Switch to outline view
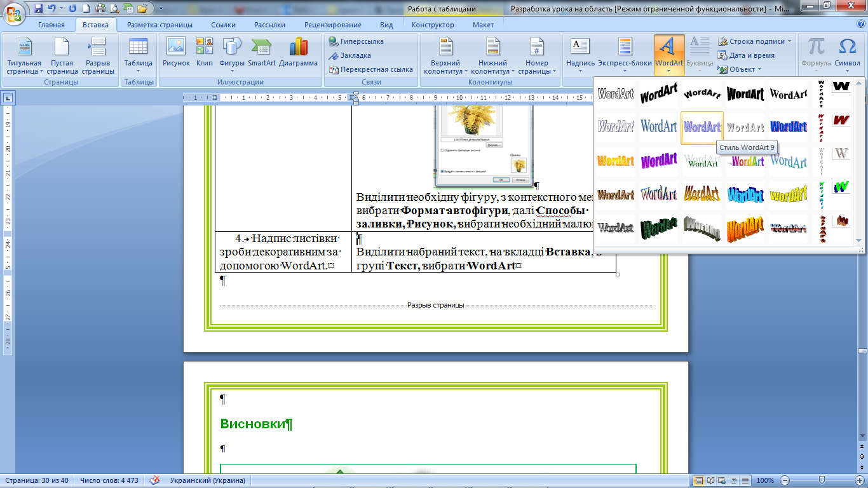Screen dimensions: 868x488 734,481
